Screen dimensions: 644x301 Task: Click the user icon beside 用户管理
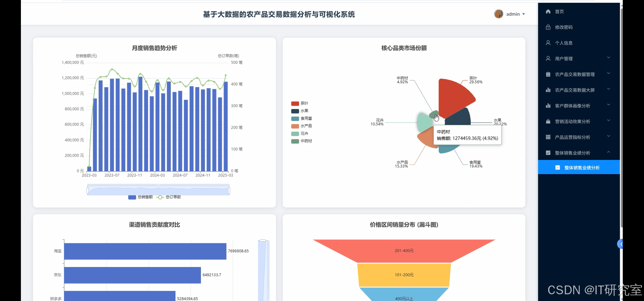(x=548, y=59)
